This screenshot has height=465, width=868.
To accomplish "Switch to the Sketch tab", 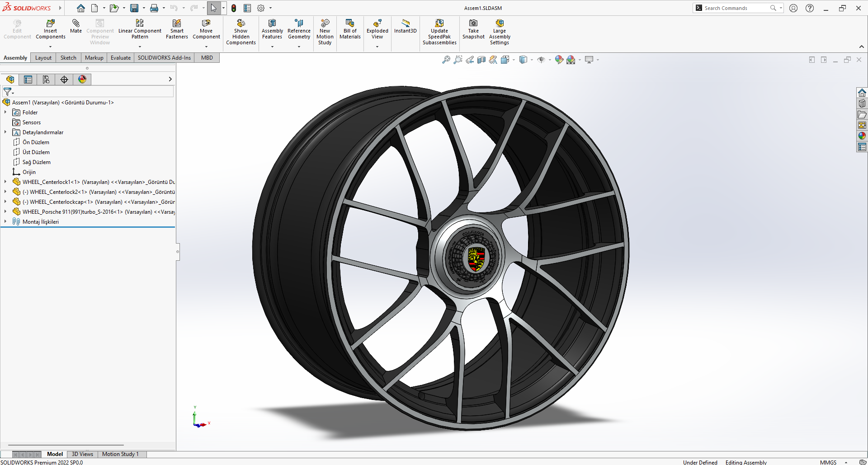I will pos(68,58).
